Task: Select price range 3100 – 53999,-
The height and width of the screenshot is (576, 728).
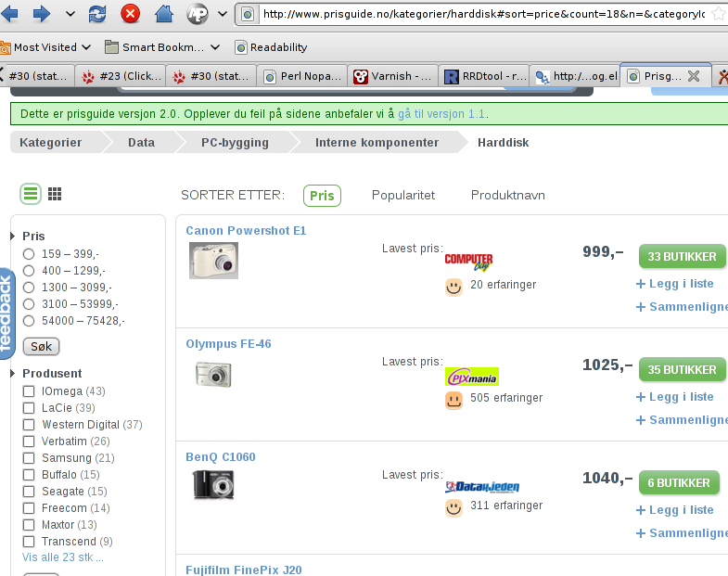Action: (29, 304)
